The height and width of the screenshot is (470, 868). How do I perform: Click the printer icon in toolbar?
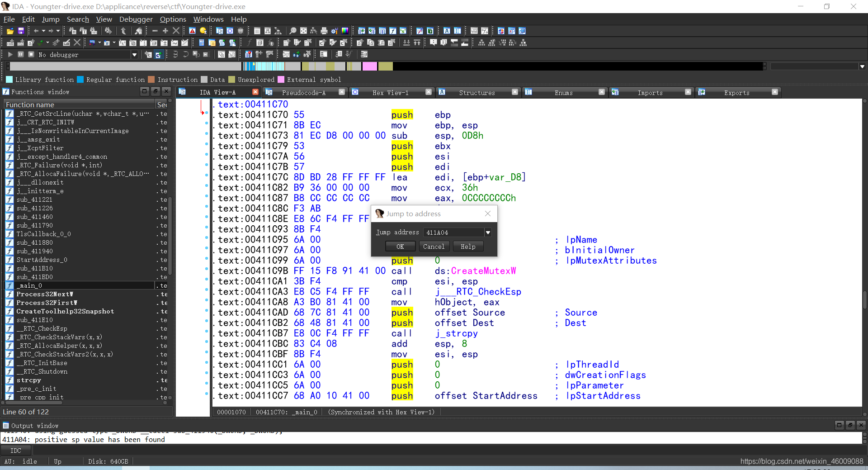pyautogui.click(x=324, y=31)
